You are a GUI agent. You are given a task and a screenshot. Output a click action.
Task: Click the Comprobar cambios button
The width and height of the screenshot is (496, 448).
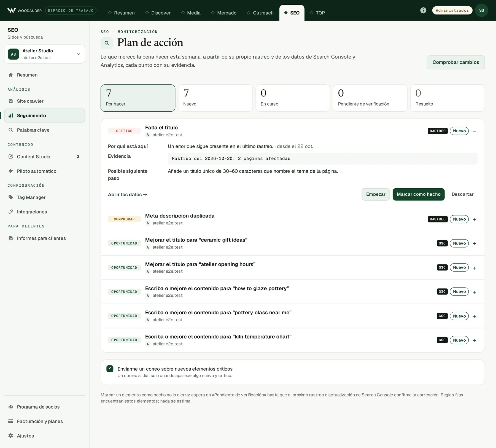(455, 62)
